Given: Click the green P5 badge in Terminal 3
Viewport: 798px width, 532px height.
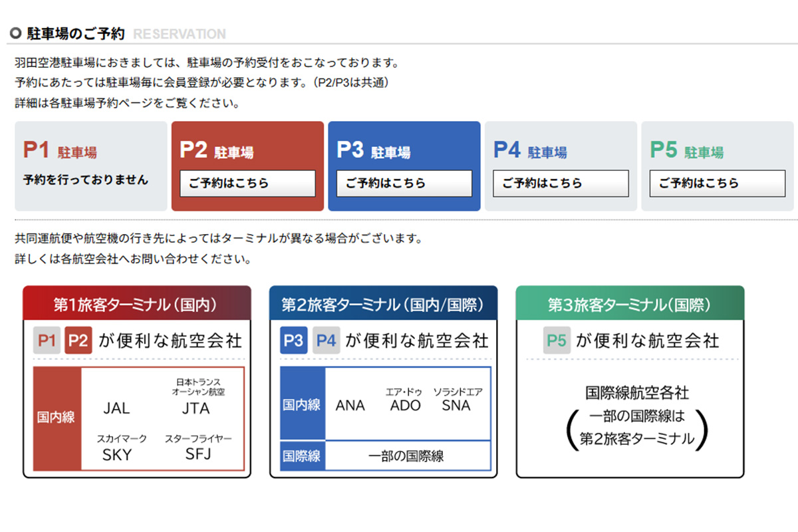Looking at the screenshot, I should 557,341.
